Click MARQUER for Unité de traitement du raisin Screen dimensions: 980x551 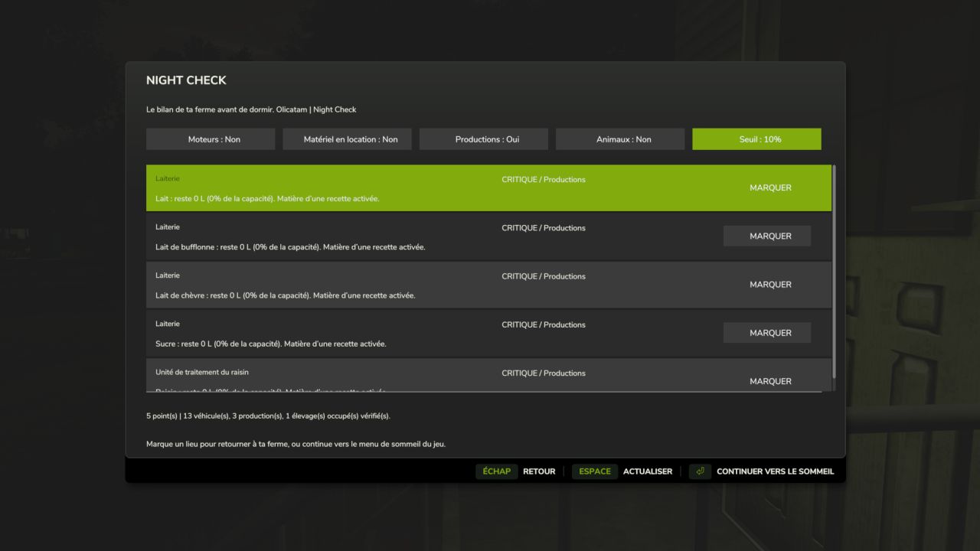coord(770,381)
